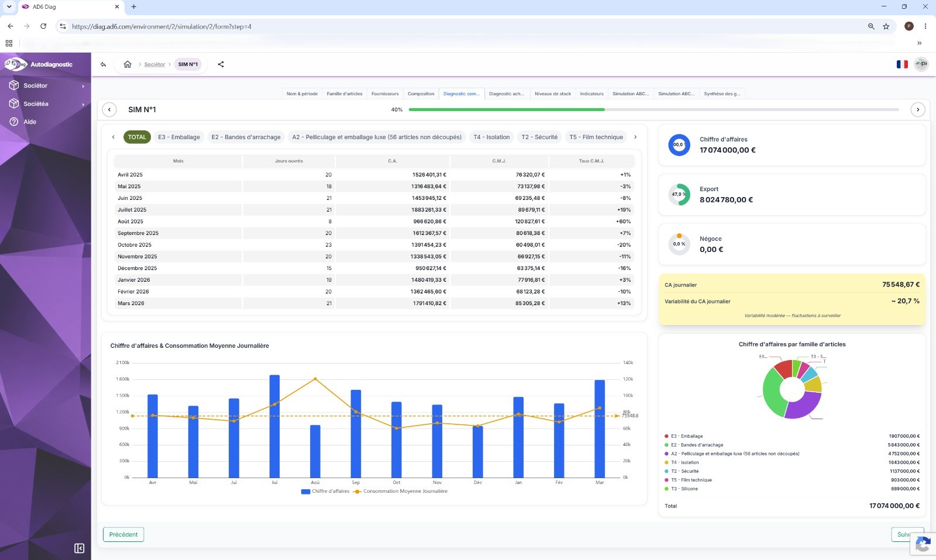Show more family chips with right chevron
This screenshot has height=560, width=936.
635,137
